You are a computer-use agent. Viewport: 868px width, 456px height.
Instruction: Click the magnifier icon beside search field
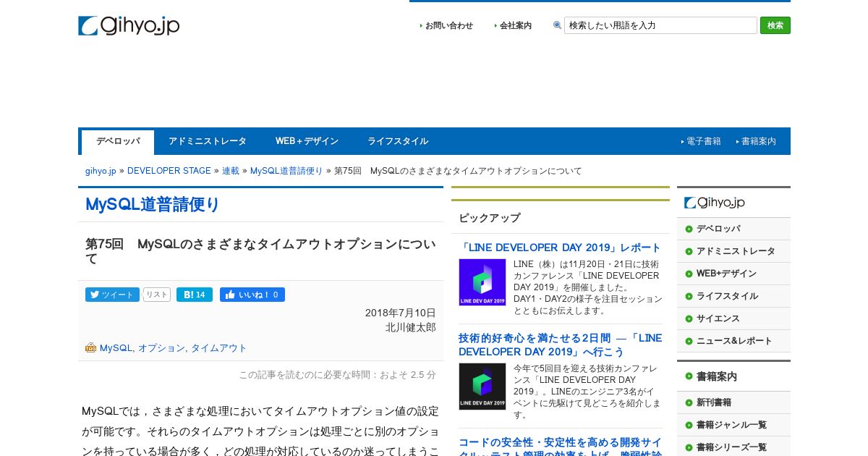(557, 25)
